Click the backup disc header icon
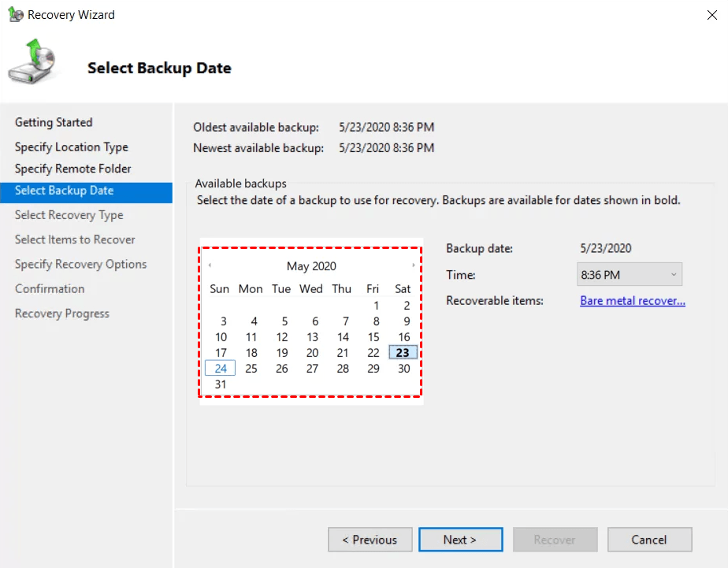The width and height of the screenshot is (728, 568). [32, 65]
